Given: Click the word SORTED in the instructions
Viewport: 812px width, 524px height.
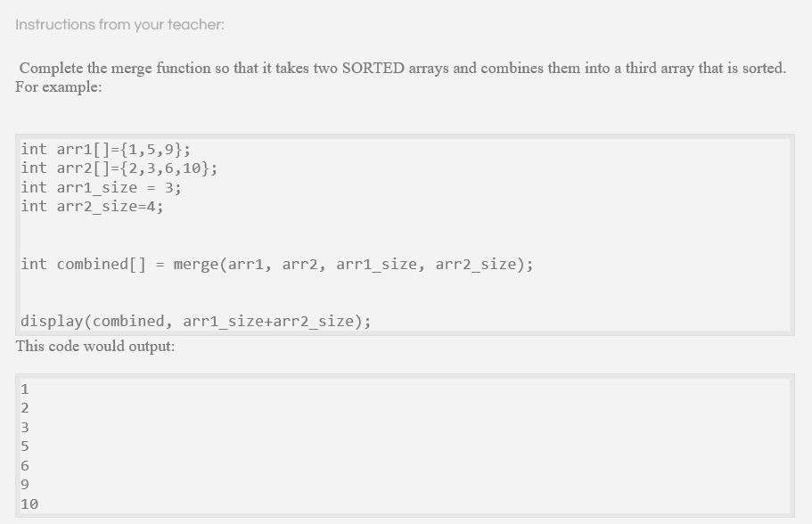Looking at the screenshot, I should click(373, 68).
